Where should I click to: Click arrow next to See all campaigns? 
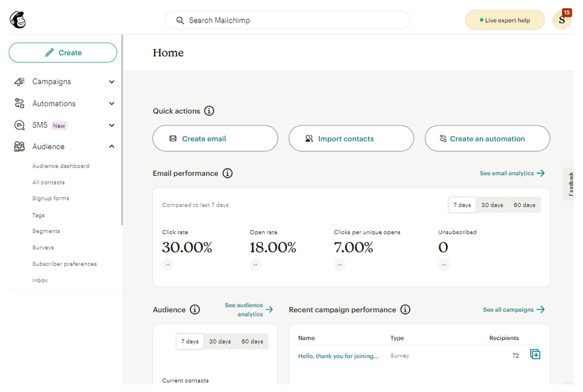click(x=540, y=310)
